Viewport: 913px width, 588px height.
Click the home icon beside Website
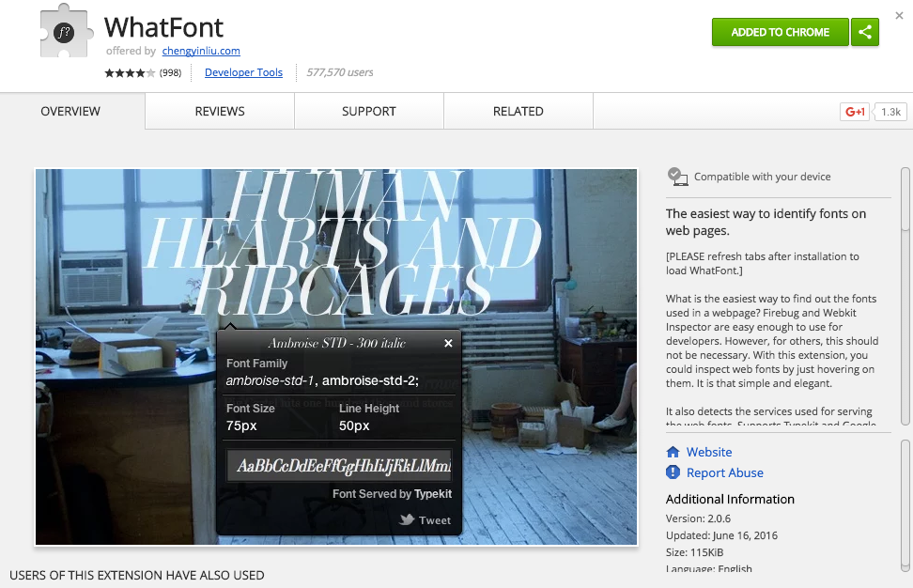pyautogui.click(x=673, y=452)
